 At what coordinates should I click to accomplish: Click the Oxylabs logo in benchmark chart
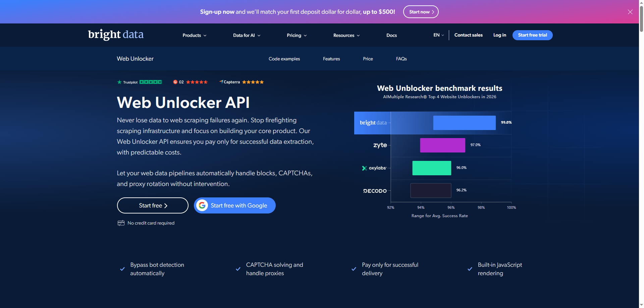click(374, 168)
